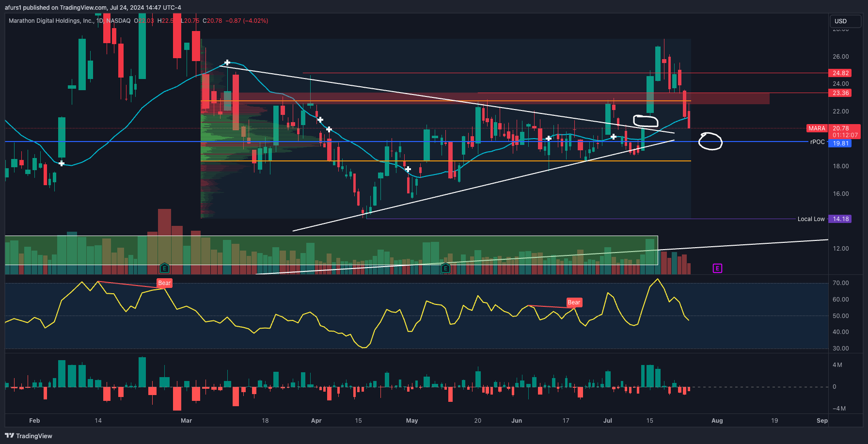Click the Mar date on the time axis
The height and width of the screenshot is (444, 868).
pos(186,421)
